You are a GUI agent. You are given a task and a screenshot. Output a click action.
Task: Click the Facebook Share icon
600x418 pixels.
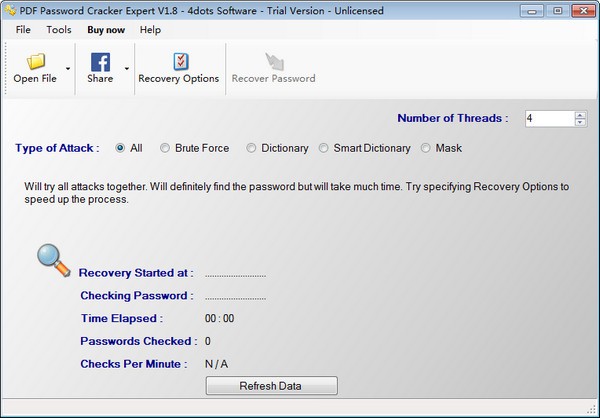click(100, 61)
